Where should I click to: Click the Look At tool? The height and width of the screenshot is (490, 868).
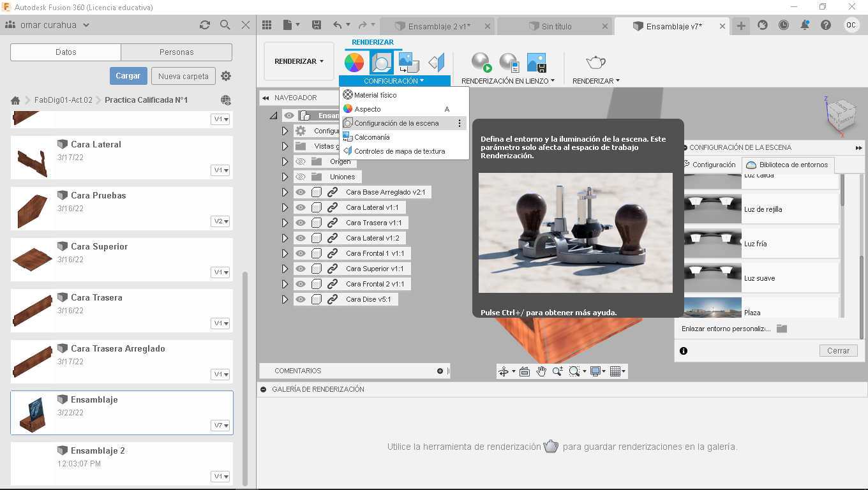(525, 371)
